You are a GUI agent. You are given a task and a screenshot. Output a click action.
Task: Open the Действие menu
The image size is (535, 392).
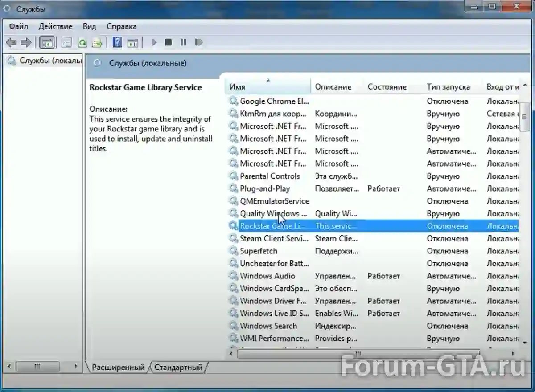click(x=56, y=26)
